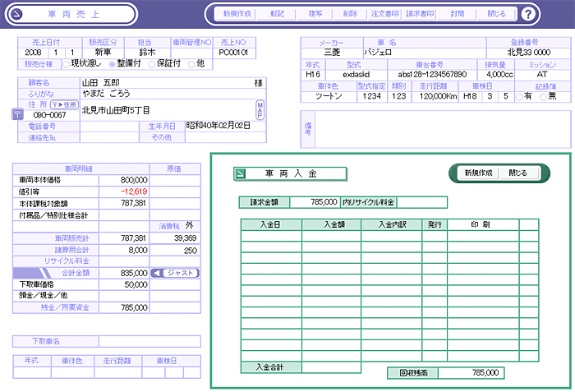Click the 車両入金 panel header icon
The image size is (575, 392).
pos(240,173)
